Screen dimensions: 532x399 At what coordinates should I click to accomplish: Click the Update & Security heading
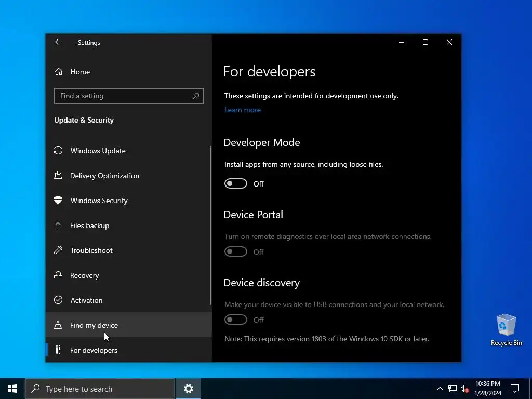[x=84, y=120]
